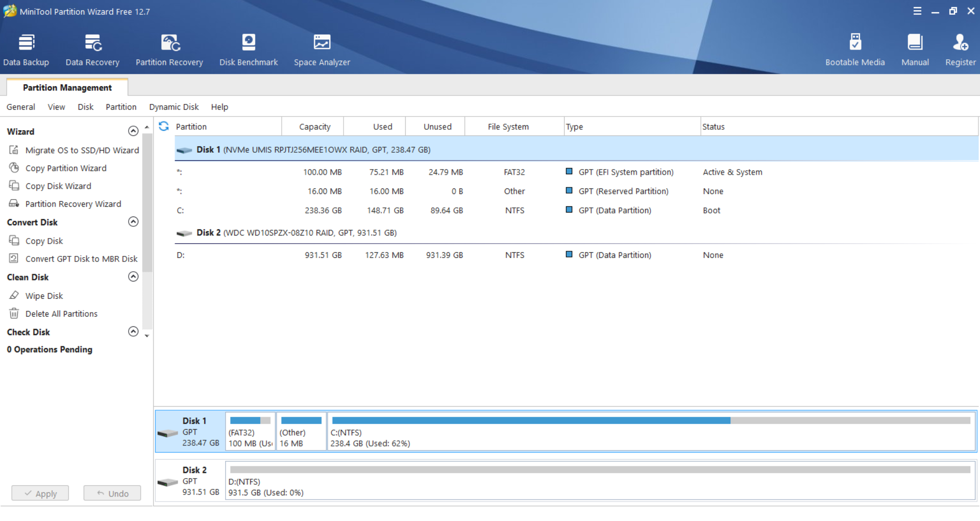
Task: Open Space Analyzer
Action: point(322,50)
